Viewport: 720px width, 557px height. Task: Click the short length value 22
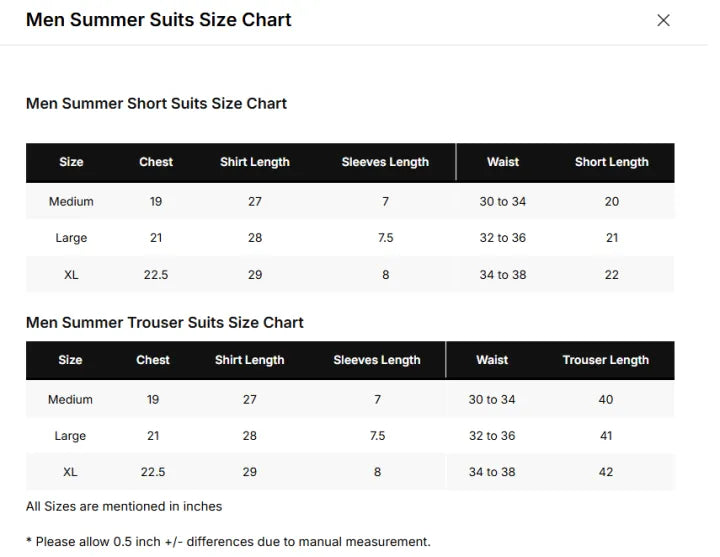[612, 275]
